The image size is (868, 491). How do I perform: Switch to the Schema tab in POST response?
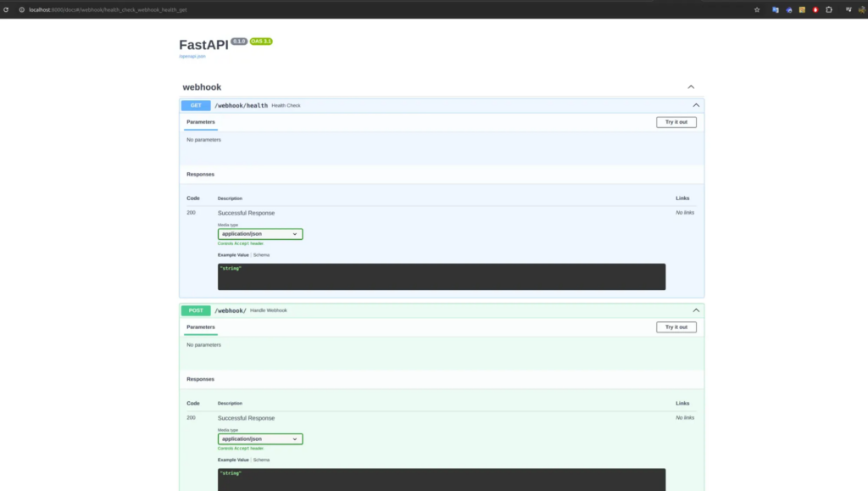pyautogui.click(x=261, y=460)
